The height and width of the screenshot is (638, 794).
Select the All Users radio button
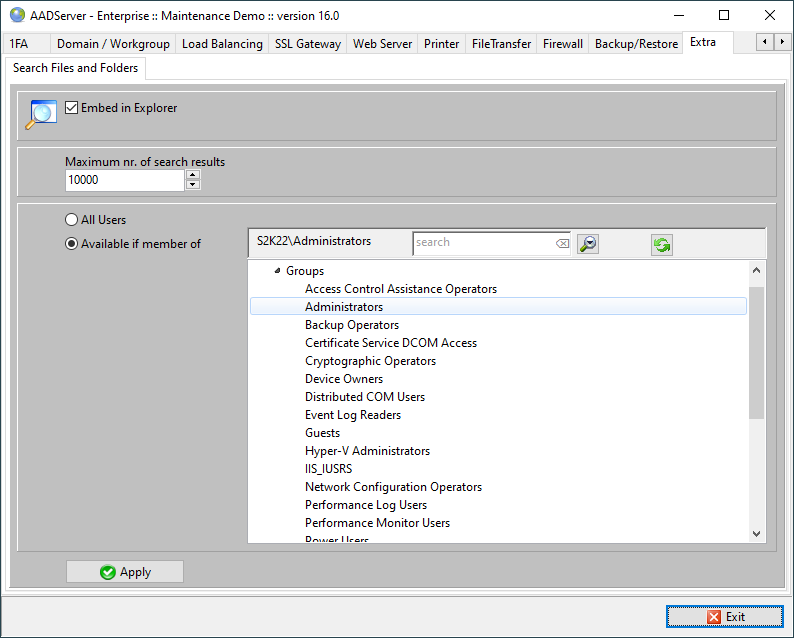click(71, 220)
